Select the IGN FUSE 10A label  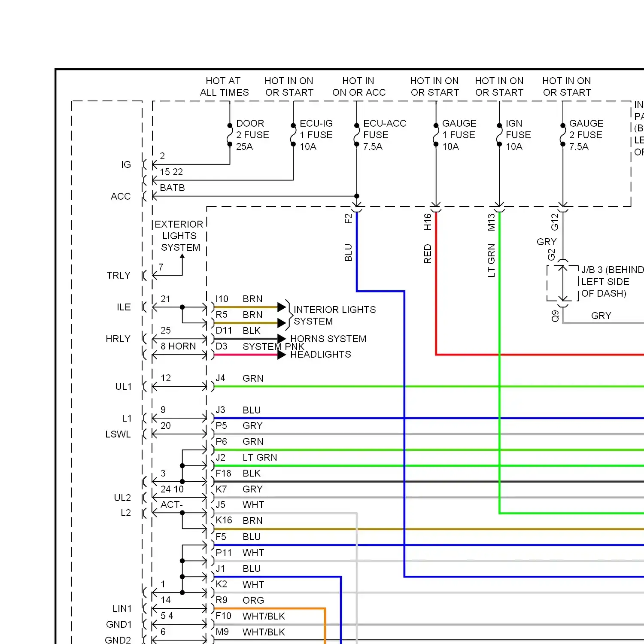[x=518, y=135]
